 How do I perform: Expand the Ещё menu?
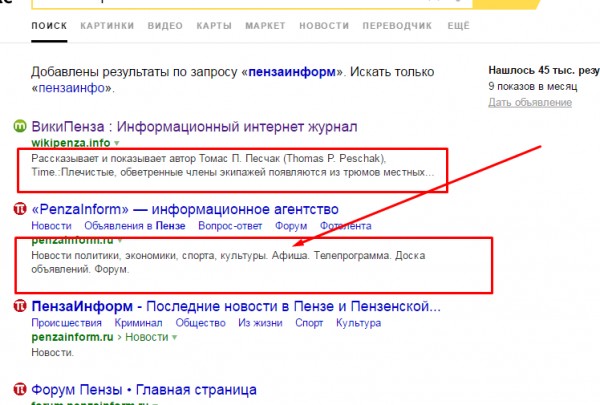(x=458, y=26)
